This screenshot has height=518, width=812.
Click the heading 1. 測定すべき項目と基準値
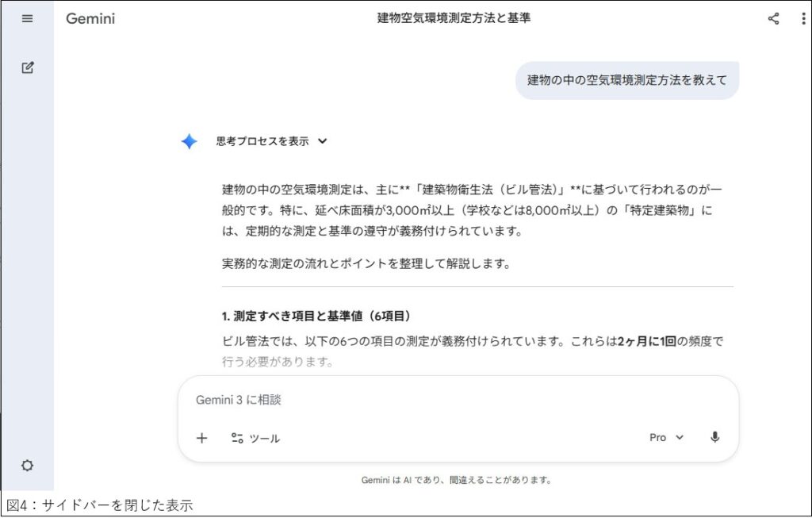point(316,316)
